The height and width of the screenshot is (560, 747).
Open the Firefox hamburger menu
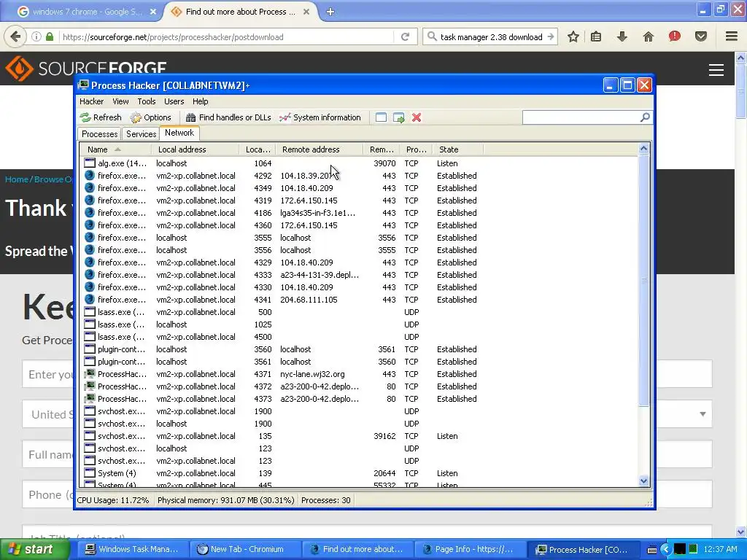coord(731,36)
